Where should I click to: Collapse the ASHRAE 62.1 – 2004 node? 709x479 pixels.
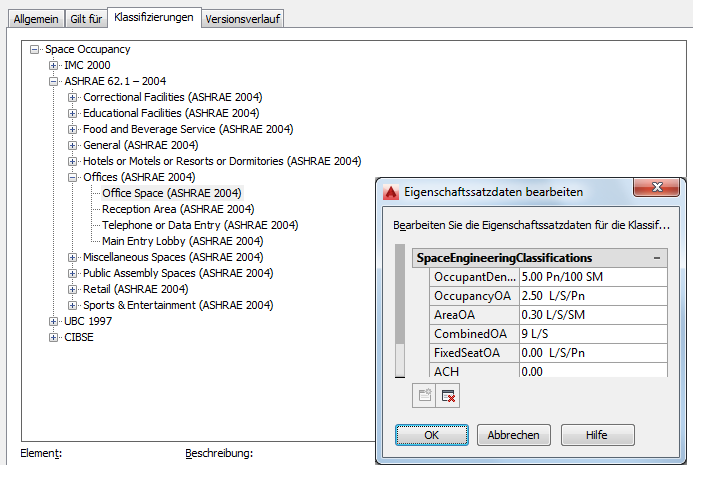coord(53,81)
